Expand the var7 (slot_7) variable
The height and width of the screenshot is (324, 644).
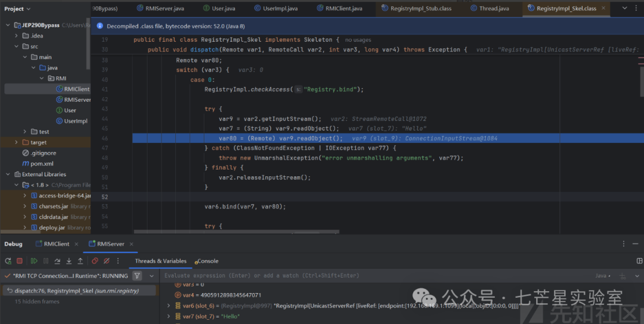point(168,316)
